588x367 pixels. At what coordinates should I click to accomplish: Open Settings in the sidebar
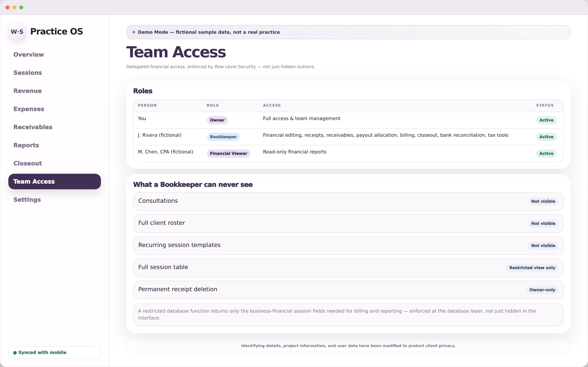pyautogui.click(x=27, y=199)
